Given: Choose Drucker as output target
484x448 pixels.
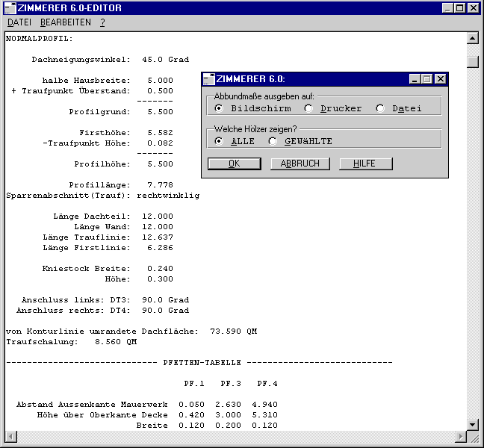Looking at the screenshot, I should (308, 108).
